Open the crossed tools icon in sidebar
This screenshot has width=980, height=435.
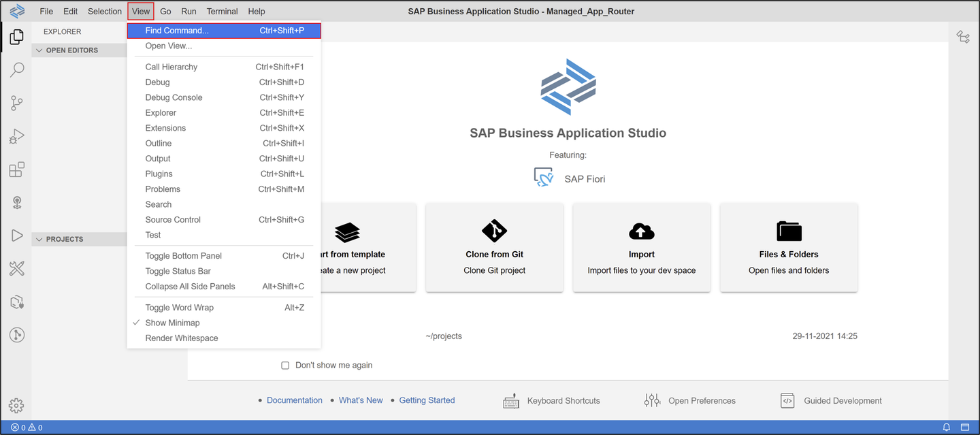(x=17, y=269)
